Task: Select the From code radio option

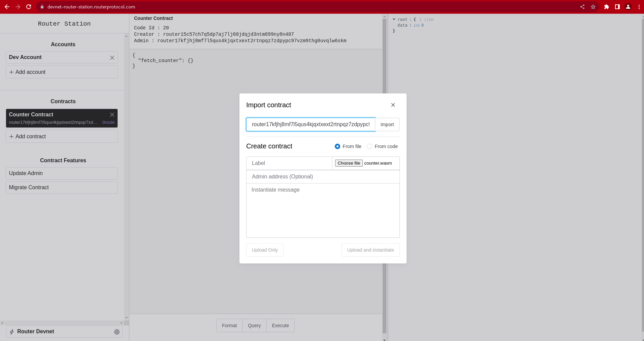Action: [x=369, y=146]
